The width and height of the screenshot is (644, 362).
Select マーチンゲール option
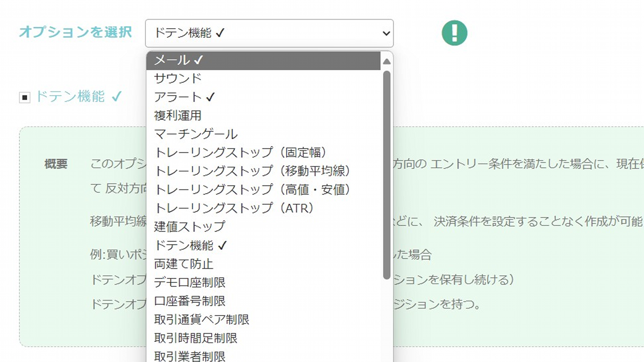click(263, 134)
